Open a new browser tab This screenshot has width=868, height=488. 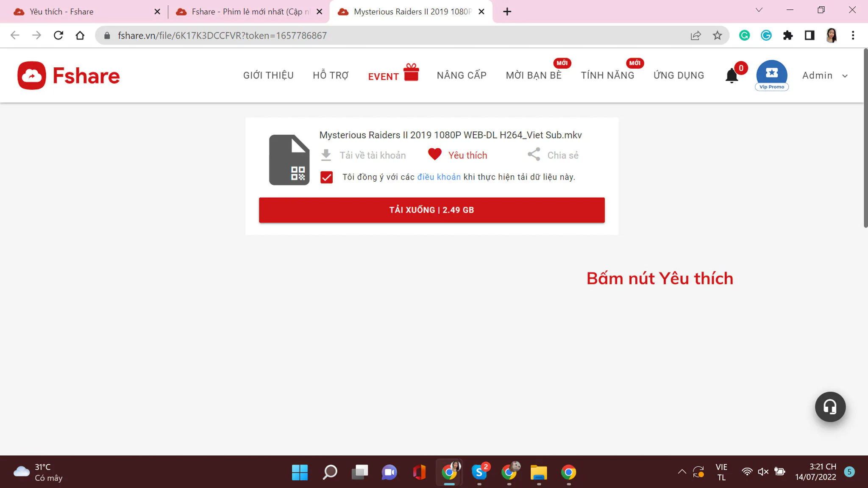pyautogui.click(x=507, y=11)
